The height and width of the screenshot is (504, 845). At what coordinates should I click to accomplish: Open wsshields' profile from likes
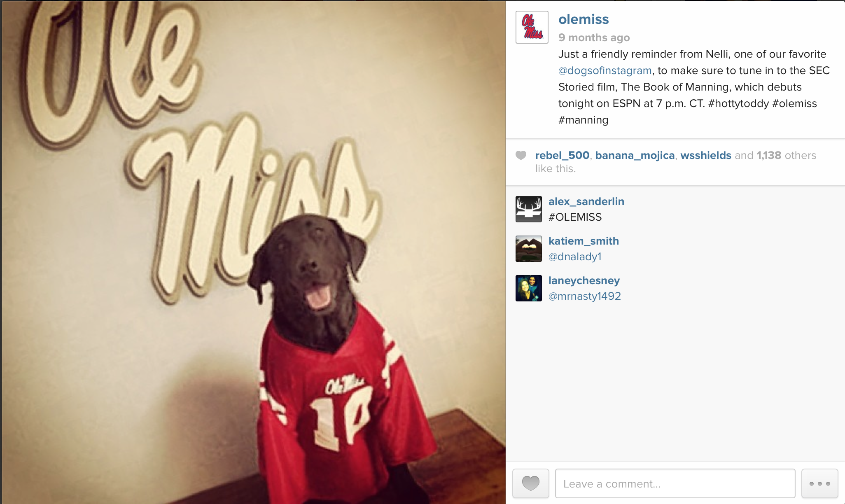[706, 155]
